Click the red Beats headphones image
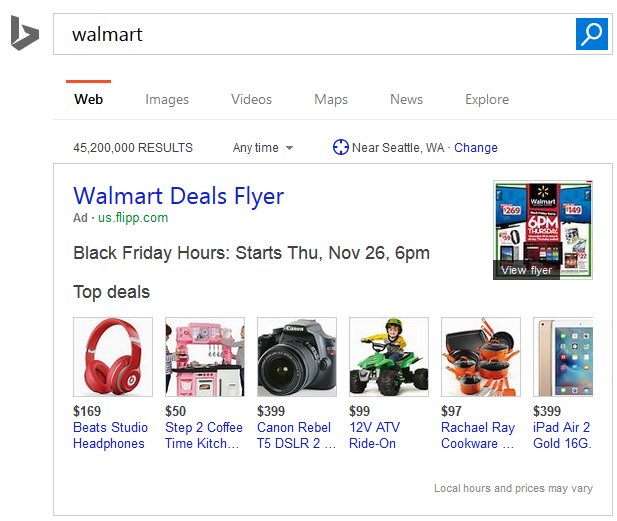Screen dimensions: 617x521 [113, 357]
